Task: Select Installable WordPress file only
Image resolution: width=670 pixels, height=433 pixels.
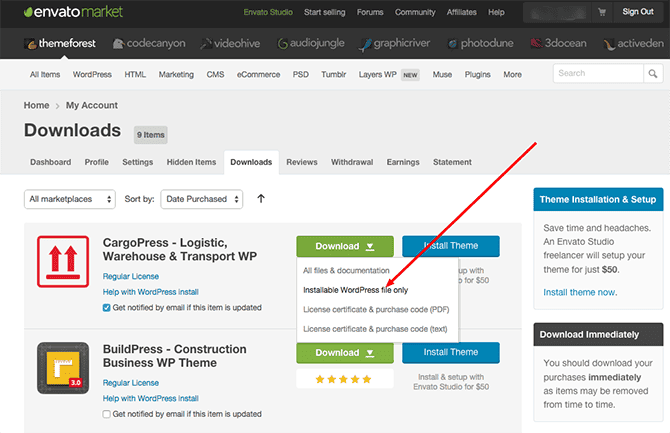Action: [356, 290]
